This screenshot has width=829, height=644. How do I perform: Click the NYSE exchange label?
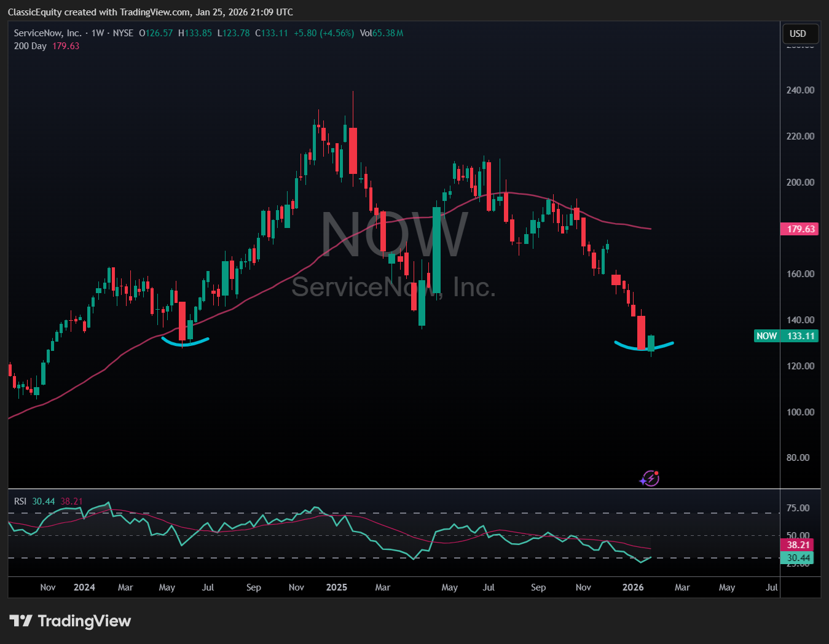point(124,33)
